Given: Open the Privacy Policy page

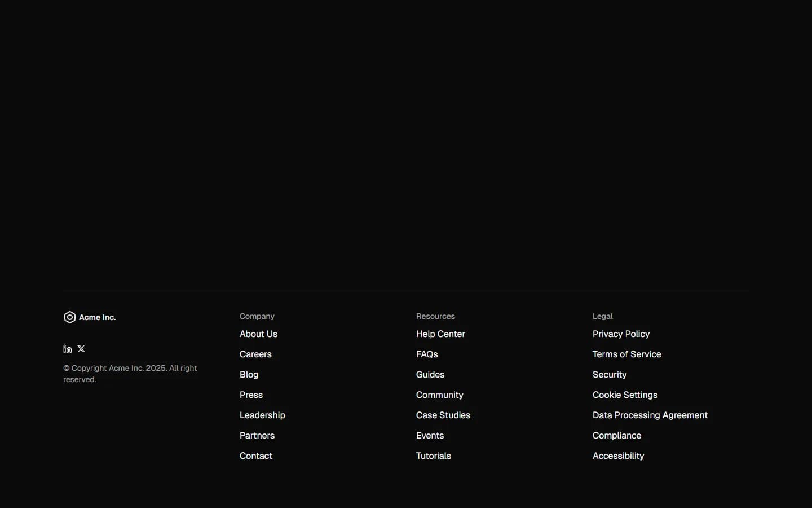Looking at the screenshot, I should pyautogui.click(x=621, y=334).
